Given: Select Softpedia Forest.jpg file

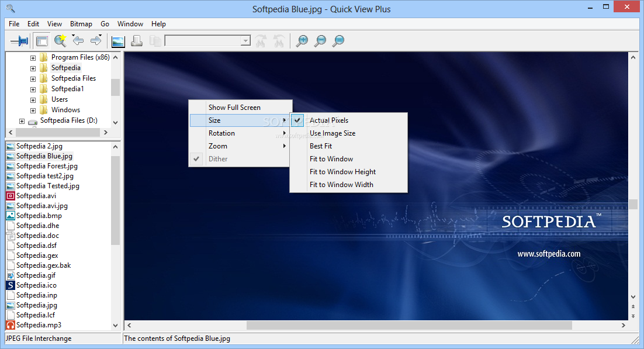Looking at the screenshot, I should tap(47, 165).
